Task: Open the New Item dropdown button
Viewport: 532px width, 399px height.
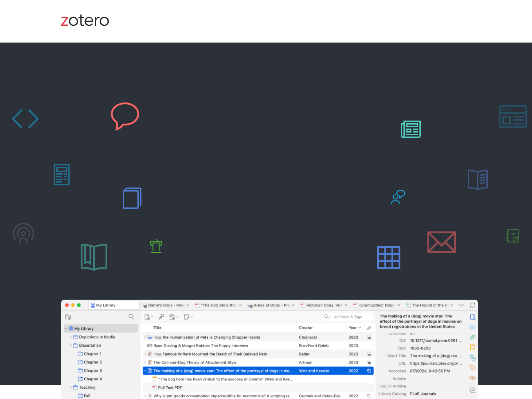Action: point(149,317)
